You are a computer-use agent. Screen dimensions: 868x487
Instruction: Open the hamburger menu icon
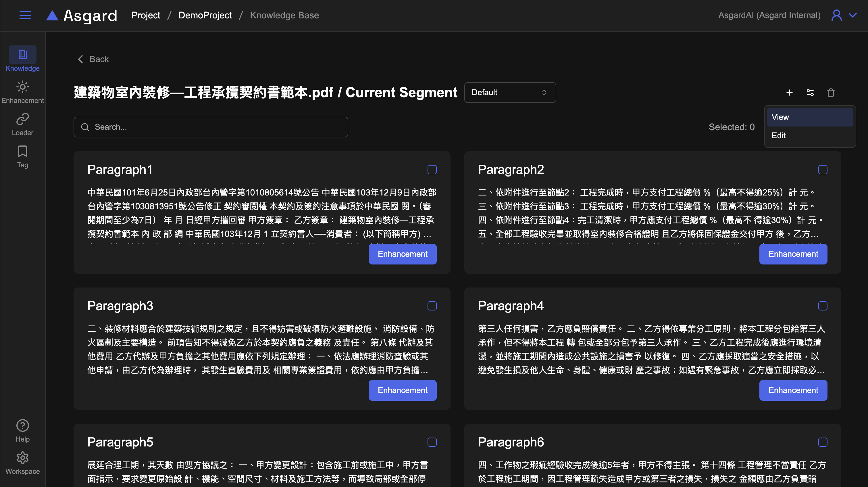pyautogui.click(x=25, y=15)
